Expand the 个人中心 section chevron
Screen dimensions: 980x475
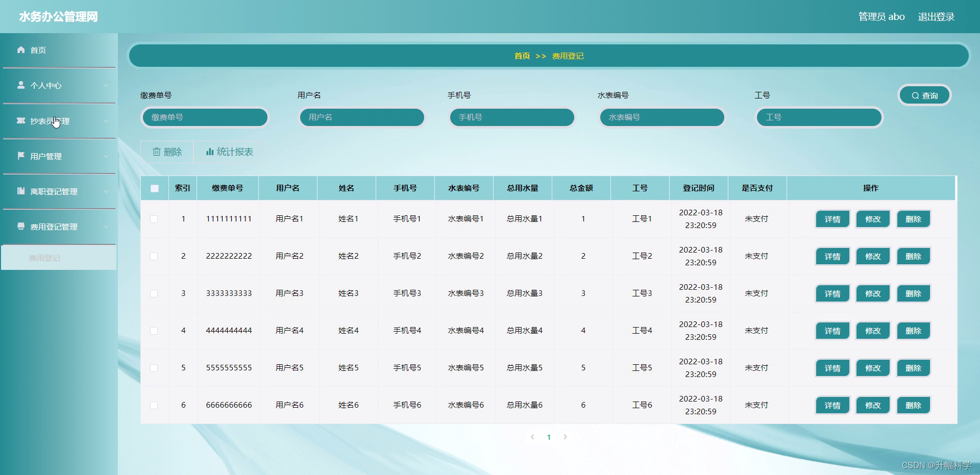pyautogui.click(x=106, y=85)
